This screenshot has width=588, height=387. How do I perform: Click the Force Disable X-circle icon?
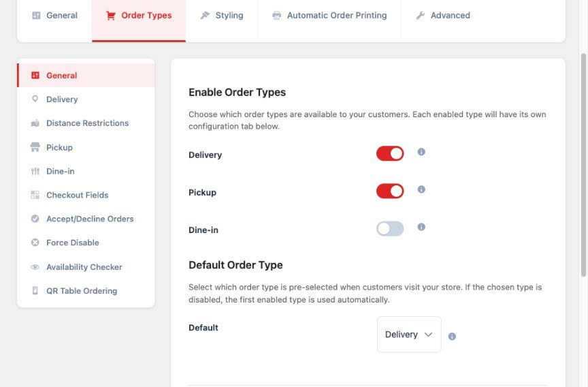(35, 243)
